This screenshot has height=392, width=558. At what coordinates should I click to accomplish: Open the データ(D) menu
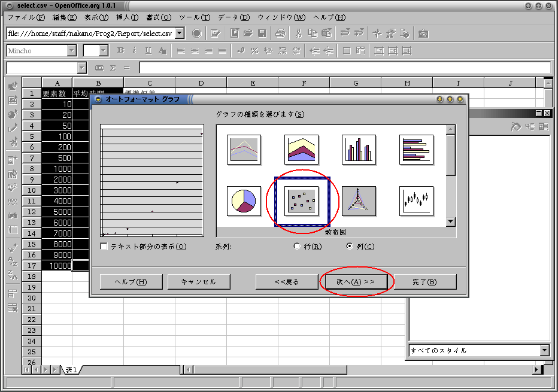tap(234, 17)
